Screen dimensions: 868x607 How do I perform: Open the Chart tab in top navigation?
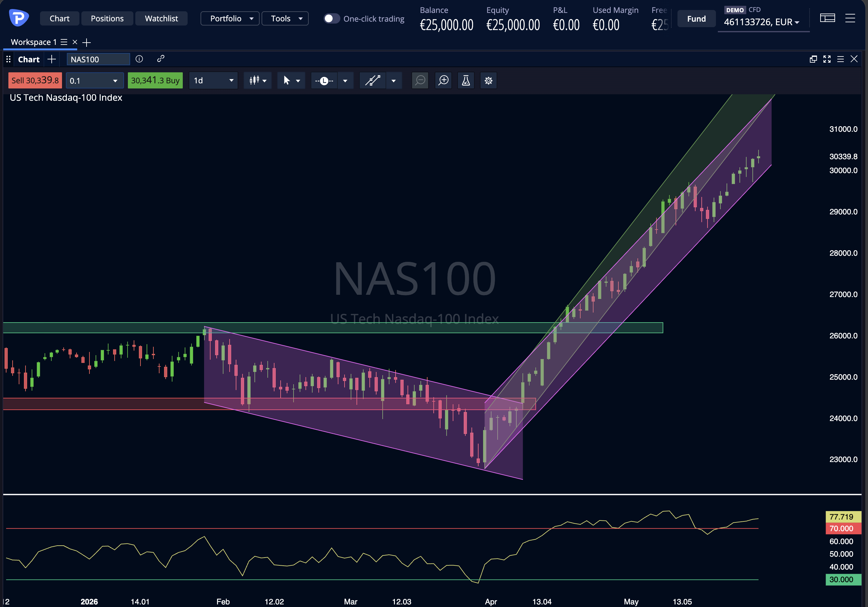point(59,18)
